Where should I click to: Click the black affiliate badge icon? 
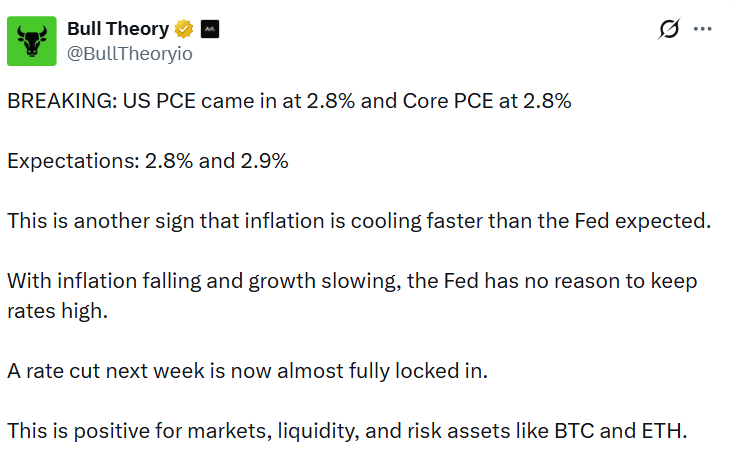coord(210,29)
